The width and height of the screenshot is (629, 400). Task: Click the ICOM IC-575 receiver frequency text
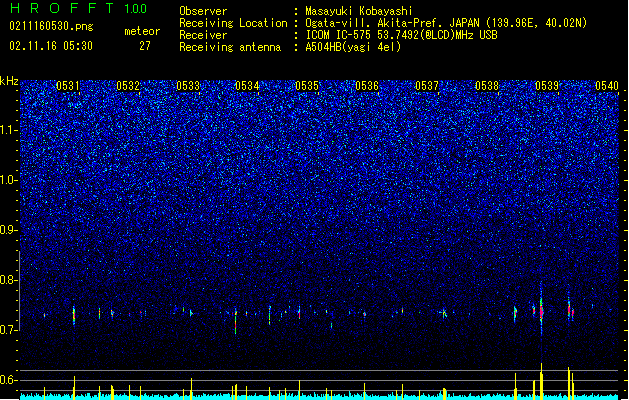tap(401, 35)
